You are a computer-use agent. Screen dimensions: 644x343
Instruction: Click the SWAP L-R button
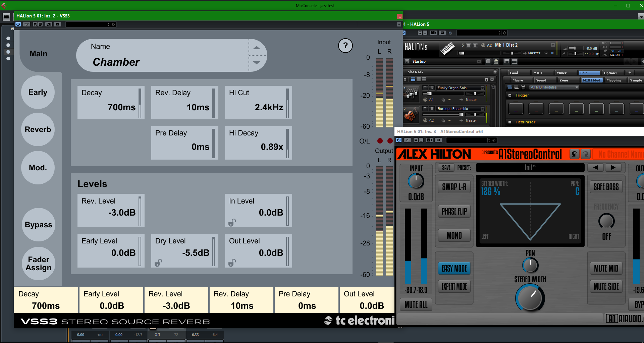tap(454, 187)
